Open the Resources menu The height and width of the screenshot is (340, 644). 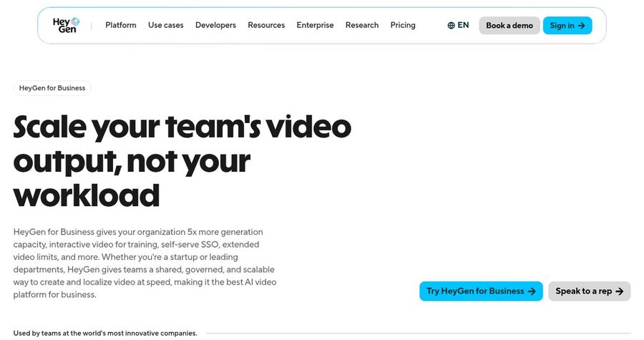click(266, 25)
